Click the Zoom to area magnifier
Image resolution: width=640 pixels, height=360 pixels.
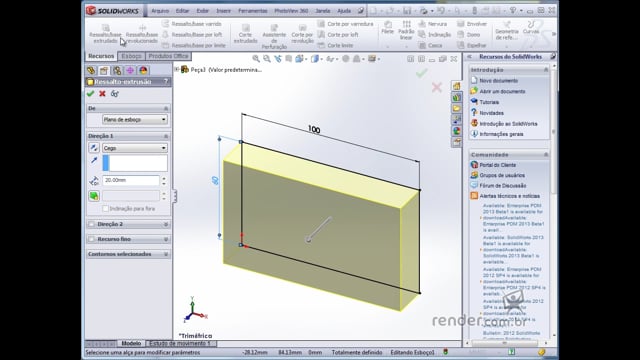267,59
